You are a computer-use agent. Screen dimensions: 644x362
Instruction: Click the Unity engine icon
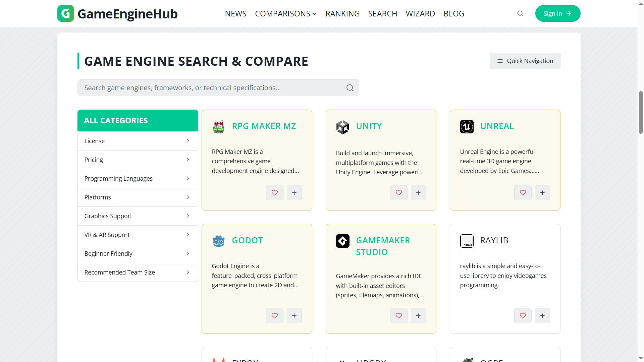pyautogui.click(x=342, y=127)
